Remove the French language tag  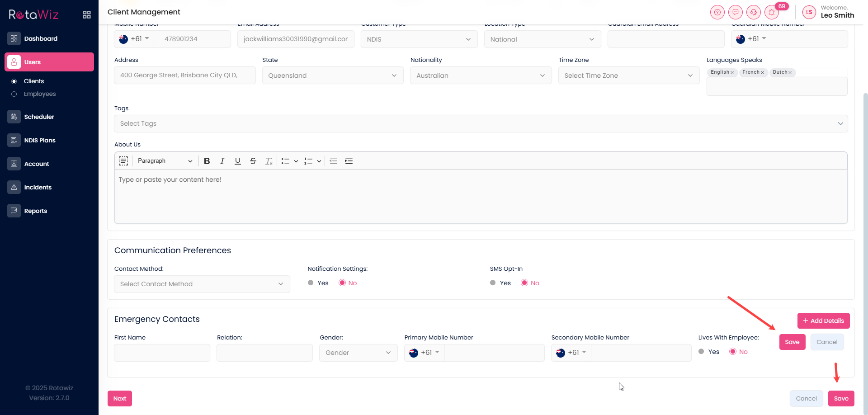(x=762, y=72)
